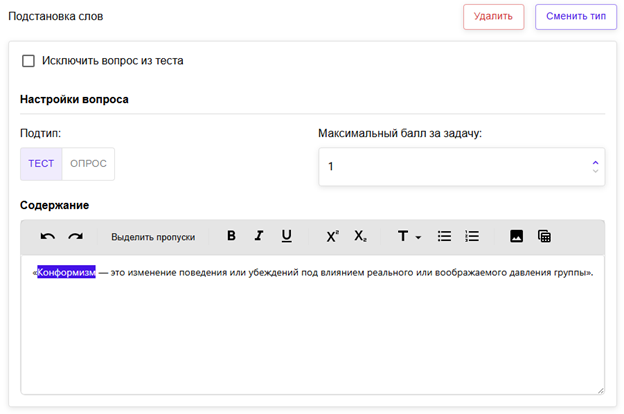Viewport: 624px width, 414px height.
Task: Grab the editor resize handle corner
Action: click(601, 391)
